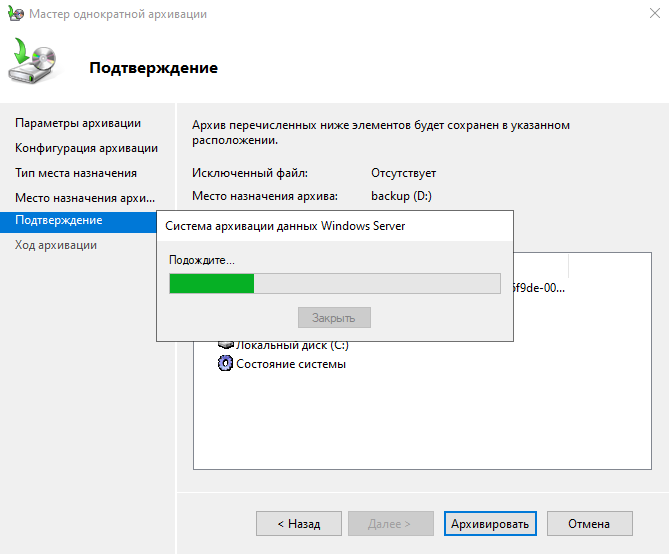Select the Состояние системы list item
This screenshot has height=554, width=669.
pyautogui.click(x=282, y=364)
